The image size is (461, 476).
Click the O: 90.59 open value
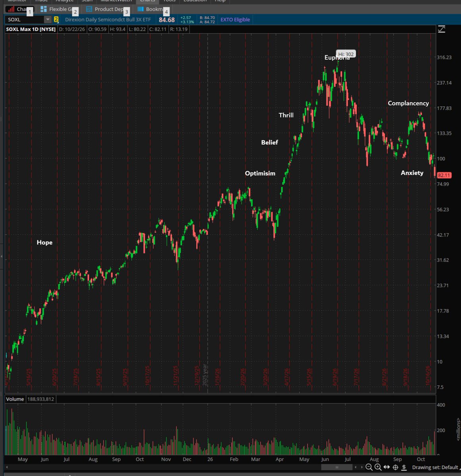(97, 29)
